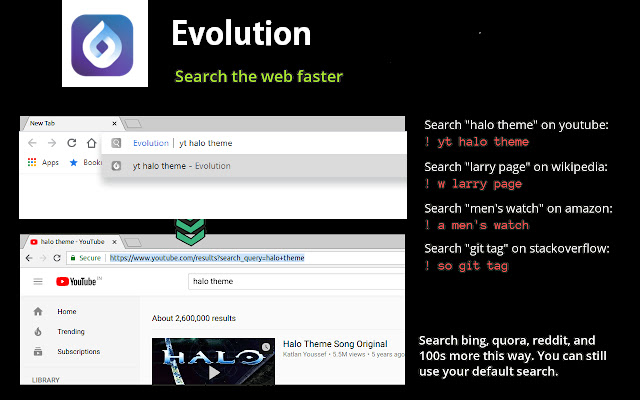Click the Evolution title heading

point(241,33)
